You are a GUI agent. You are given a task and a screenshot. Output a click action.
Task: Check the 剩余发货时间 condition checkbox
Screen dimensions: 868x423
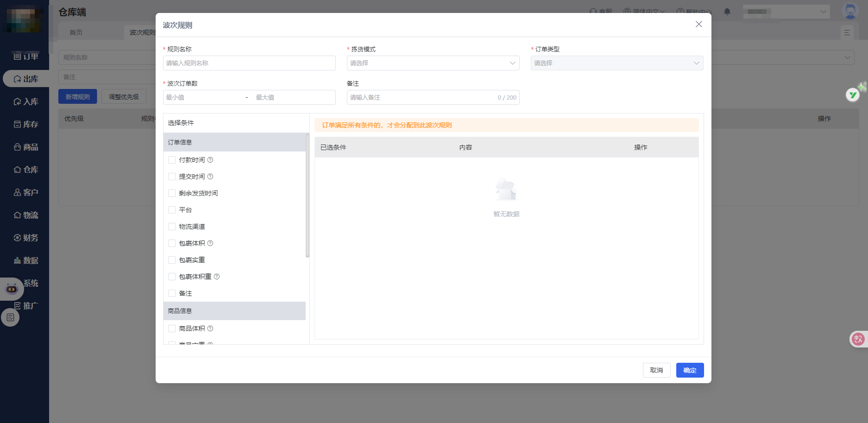(172, 193)
